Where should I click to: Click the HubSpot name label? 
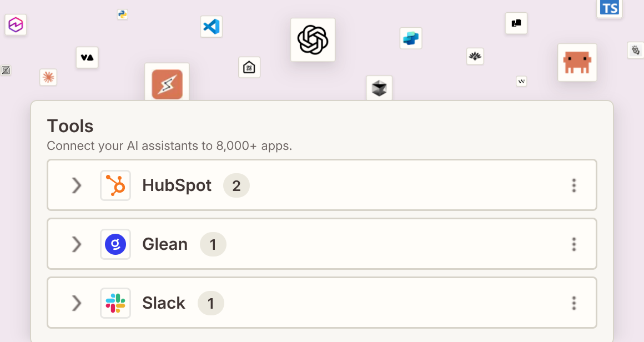click(177, 185)
